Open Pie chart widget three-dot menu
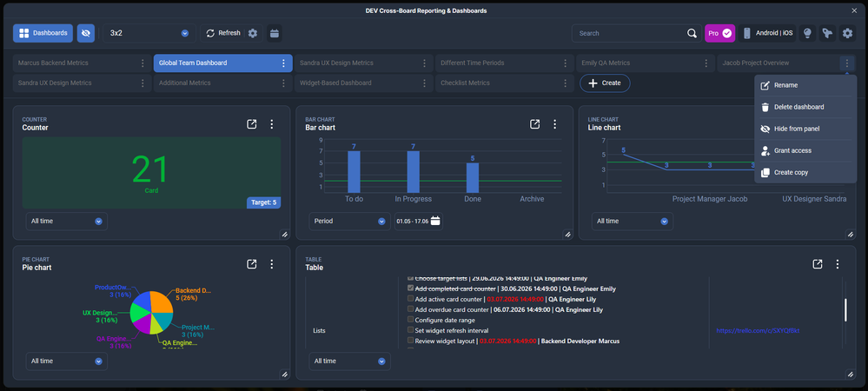 pos(272,264)
